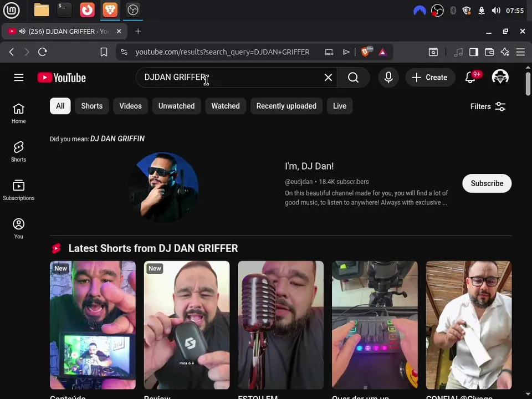Open the media playlist music icon

pyautogui.click(x=458, y=52)
